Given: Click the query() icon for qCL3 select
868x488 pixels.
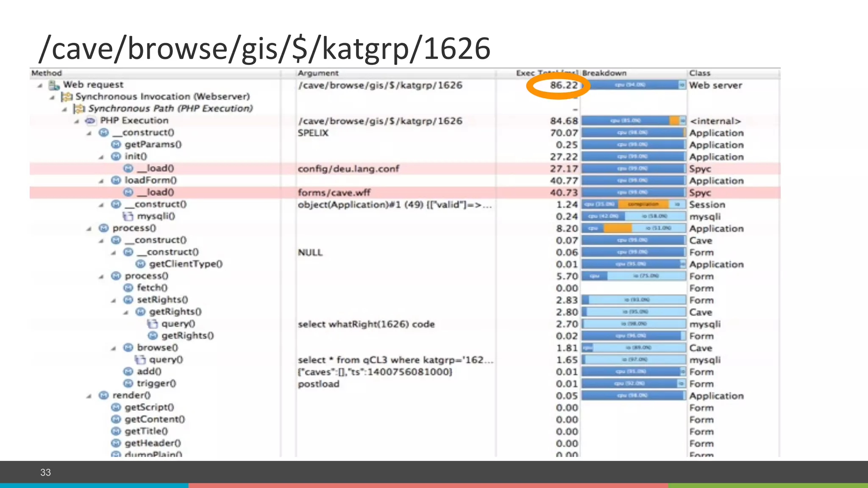Looking at the screenshot, I should point(140,360).
